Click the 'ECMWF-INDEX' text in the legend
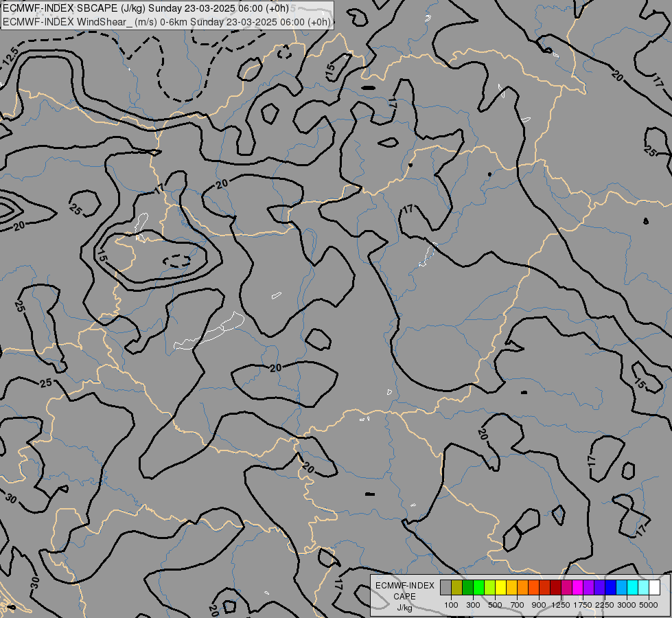This screenshot has width=672, height=618. pos(404,586)
